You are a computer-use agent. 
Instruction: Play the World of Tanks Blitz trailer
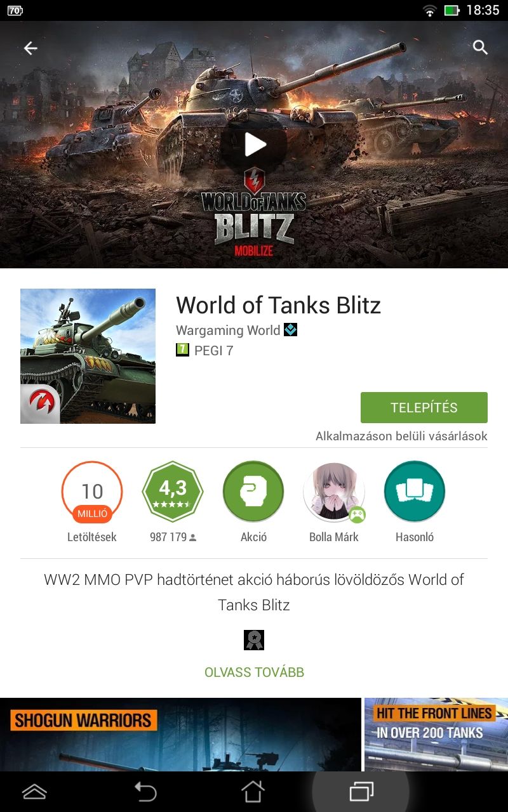click(254, 145)
